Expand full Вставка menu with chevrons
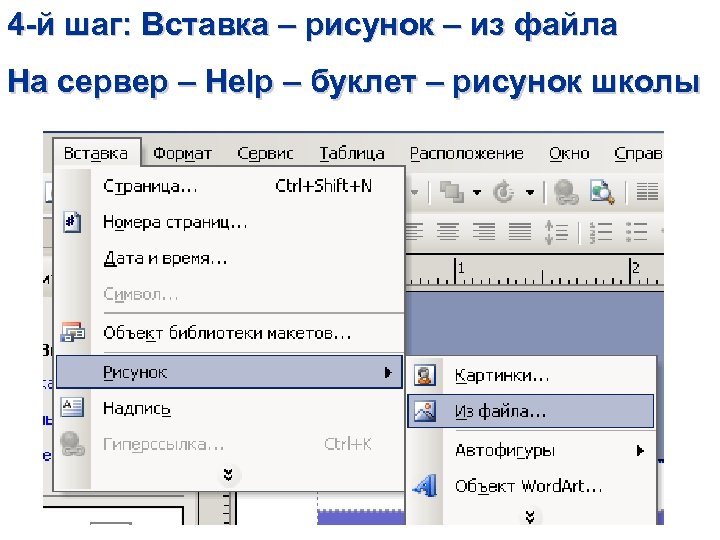The width and height of the screenshot is (720, 540). click(x=228, y=474)
